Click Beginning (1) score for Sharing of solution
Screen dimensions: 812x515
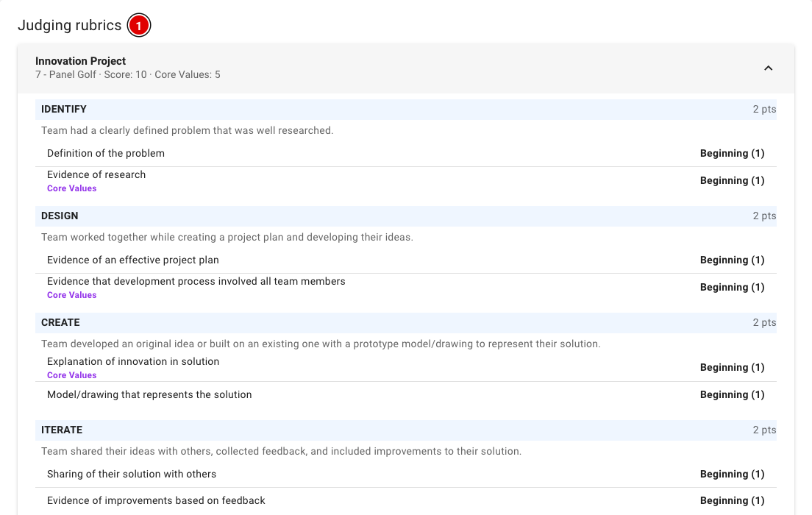point(733,474)
